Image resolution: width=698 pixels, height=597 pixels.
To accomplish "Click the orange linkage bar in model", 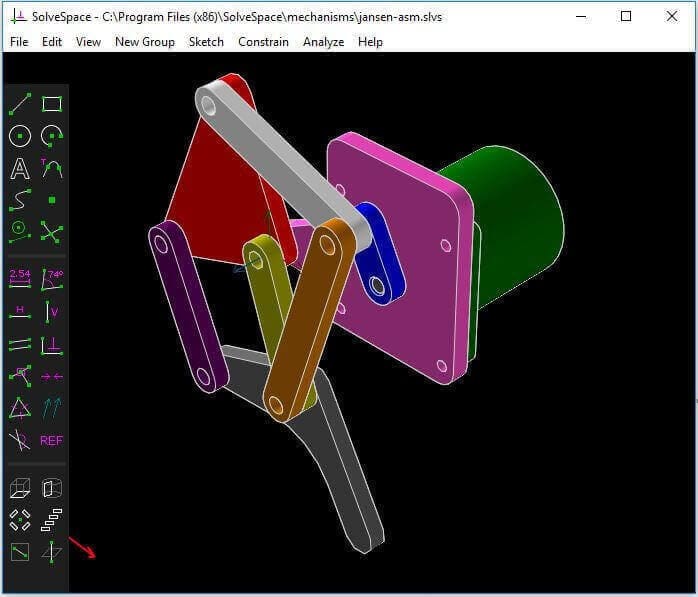I will point(310,320).
